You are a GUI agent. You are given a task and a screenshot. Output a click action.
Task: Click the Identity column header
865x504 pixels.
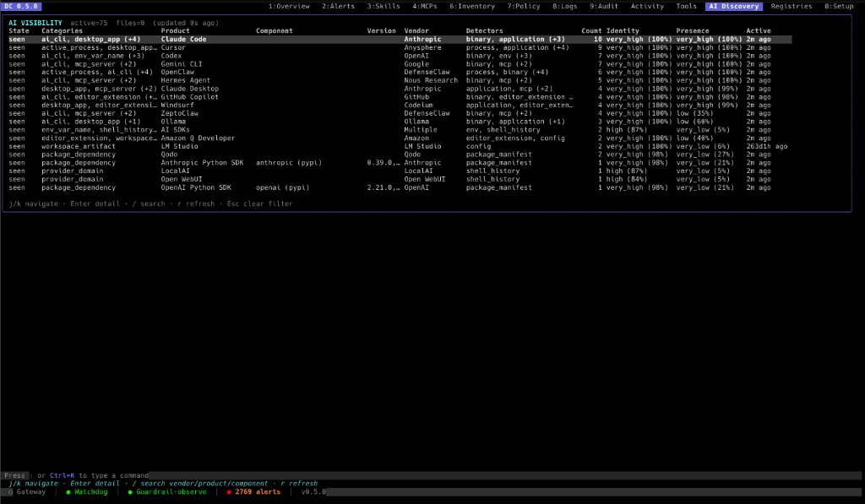tap(623, 31)
